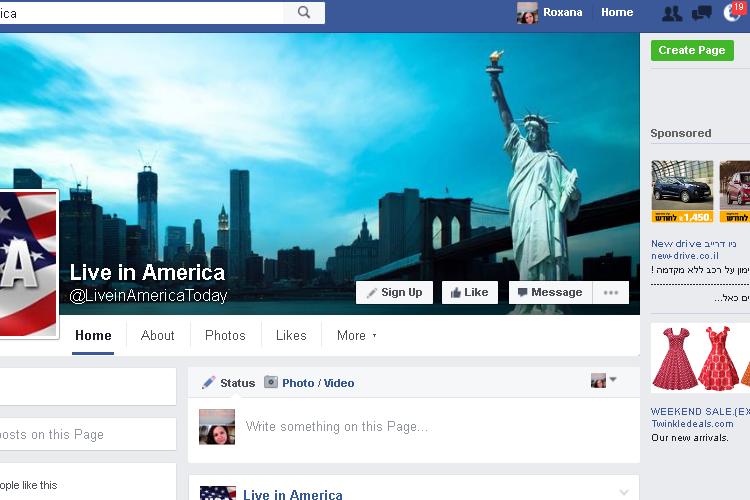Viewport: 750px width, 500px height.
Task: Open new-drive.co.il link
Action: [x=685, y=256]
